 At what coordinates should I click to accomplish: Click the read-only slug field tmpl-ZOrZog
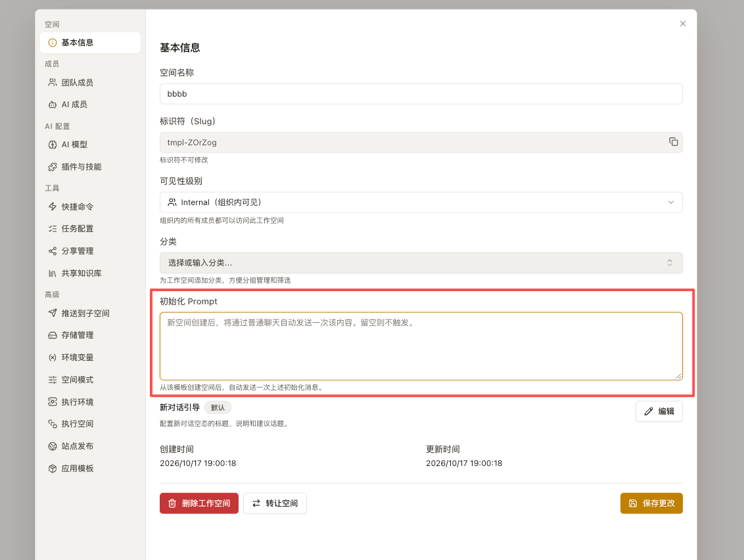pyautogui.click(x=421, y=143)
